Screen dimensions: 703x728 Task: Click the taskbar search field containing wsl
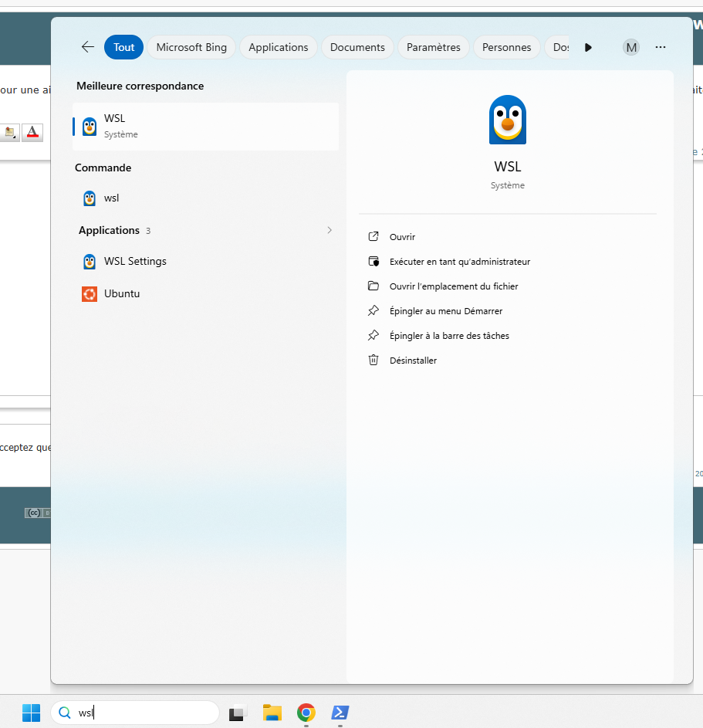coord(135,713)
